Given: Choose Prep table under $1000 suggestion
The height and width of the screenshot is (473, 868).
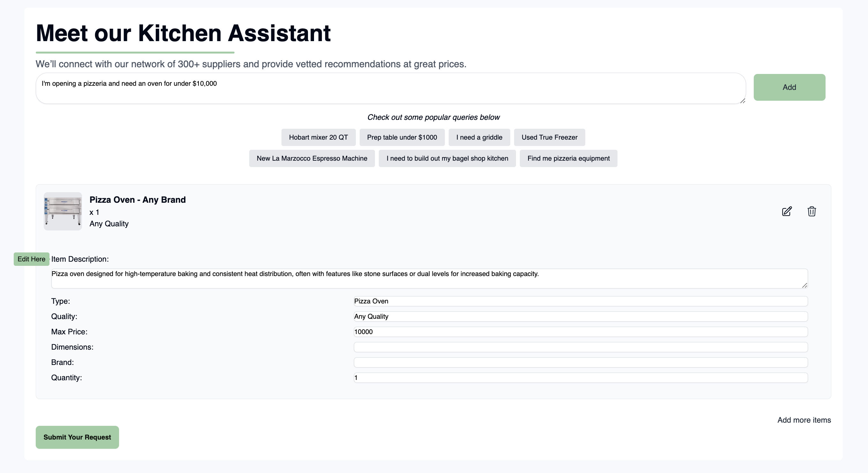Looking at the screenshot, I should click(x=402, y=137).
